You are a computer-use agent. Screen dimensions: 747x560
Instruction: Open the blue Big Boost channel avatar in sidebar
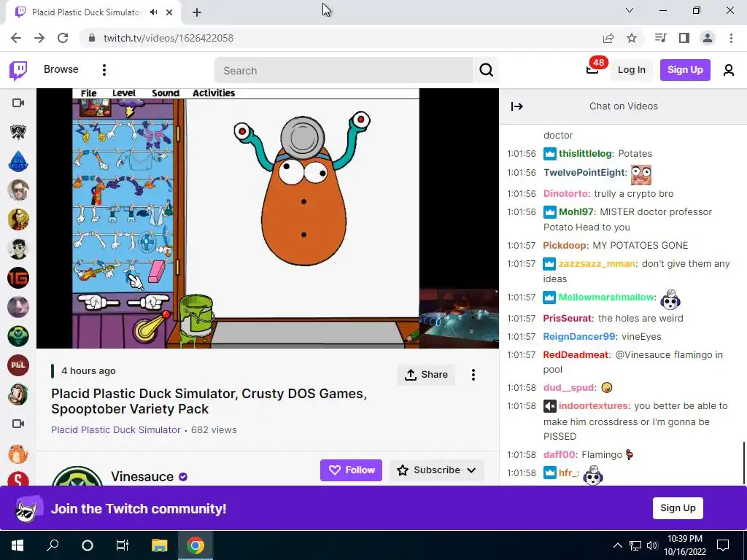[x=18, y=161]
